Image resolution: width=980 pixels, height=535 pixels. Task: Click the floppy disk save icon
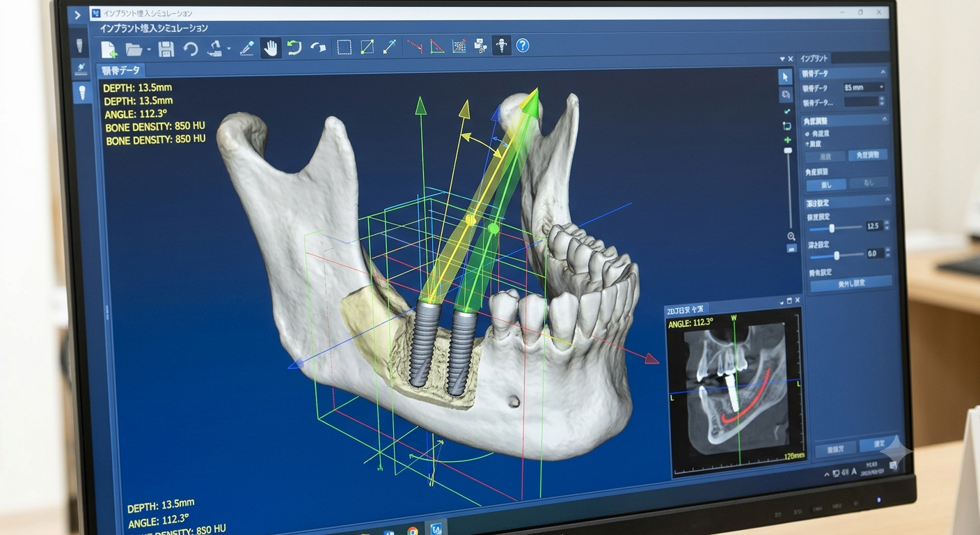pos(166,49)
